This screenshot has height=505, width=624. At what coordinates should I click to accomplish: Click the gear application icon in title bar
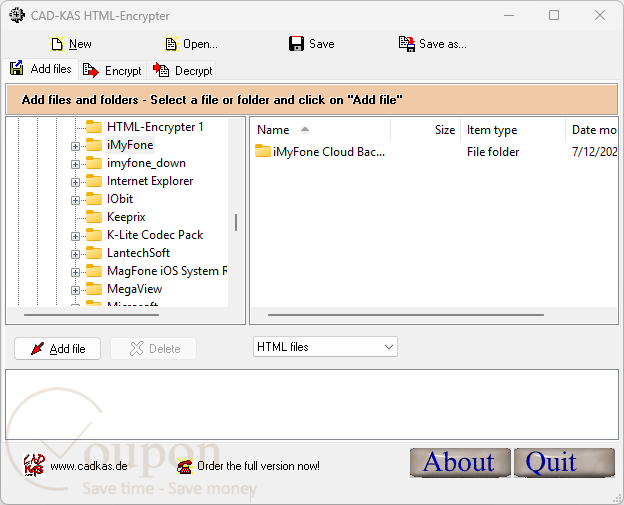17,15
